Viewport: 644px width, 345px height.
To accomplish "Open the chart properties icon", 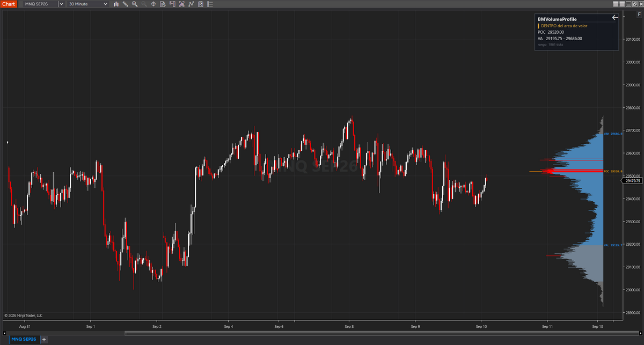I will click(200, 4).
